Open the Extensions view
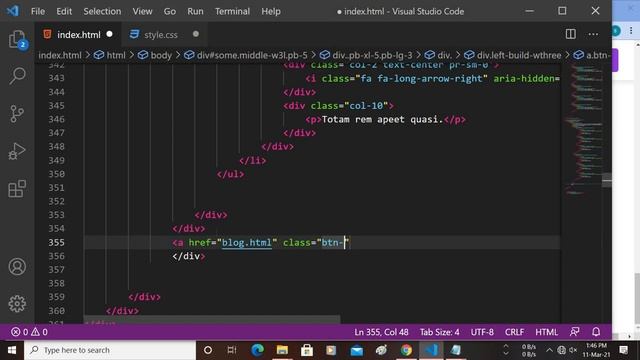Viewport: 640px width, 360px height. [17, 189]
